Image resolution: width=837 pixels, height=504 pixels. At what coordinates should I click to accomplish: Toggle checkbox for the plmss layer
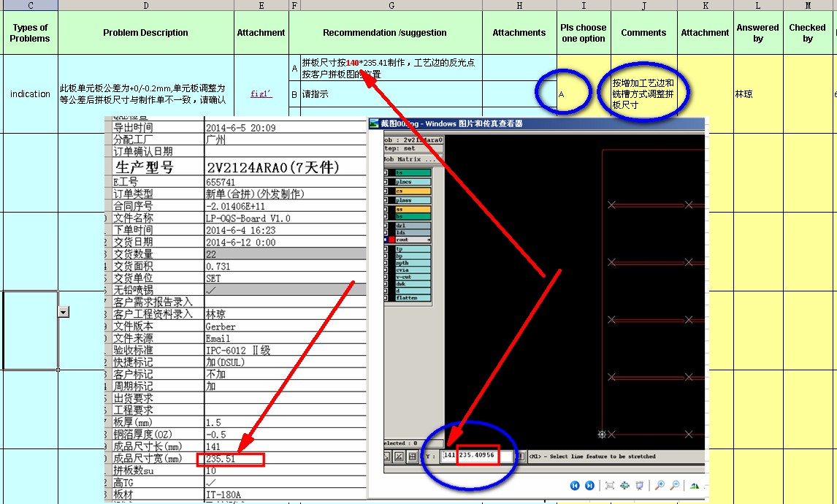(x=386, y=200)
